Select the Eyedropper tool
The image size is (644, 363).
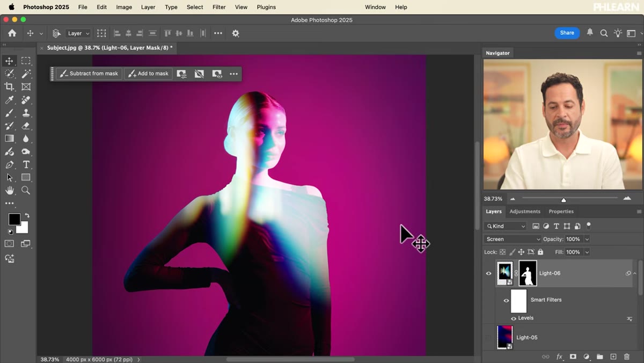coord(9,100)
